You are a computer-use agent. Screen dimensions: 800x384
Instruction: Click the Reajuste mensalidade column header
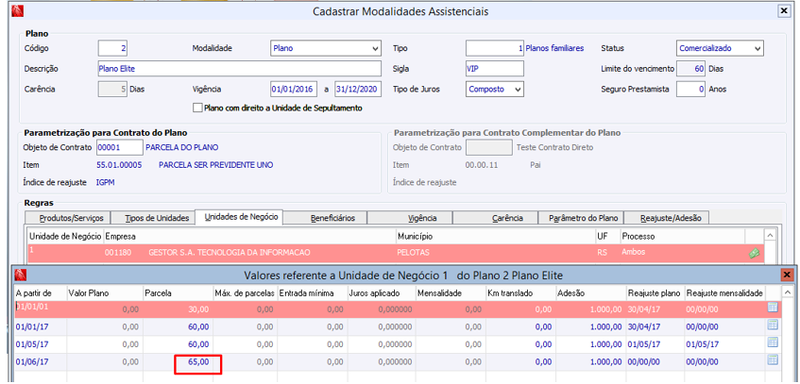coord(724,293)
